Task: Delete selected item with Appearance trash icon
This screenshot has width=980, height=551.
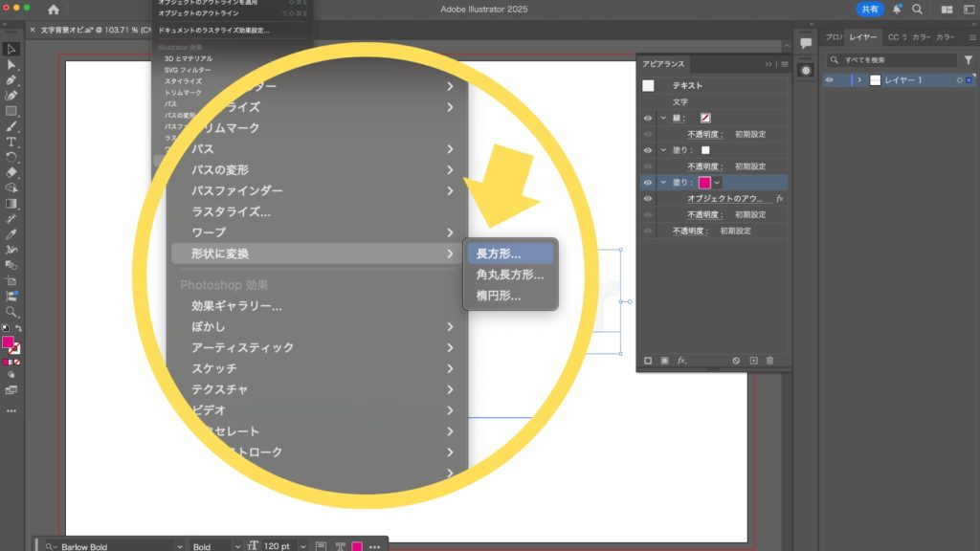Action: click(769, 361)
